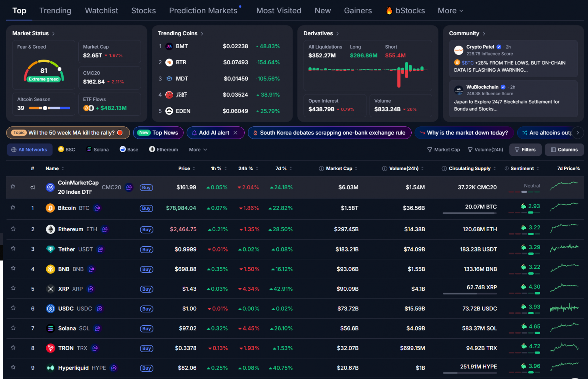Click the purple badge icon beside SOL ticker
The image size is (588, 379).
pos(97,329)
